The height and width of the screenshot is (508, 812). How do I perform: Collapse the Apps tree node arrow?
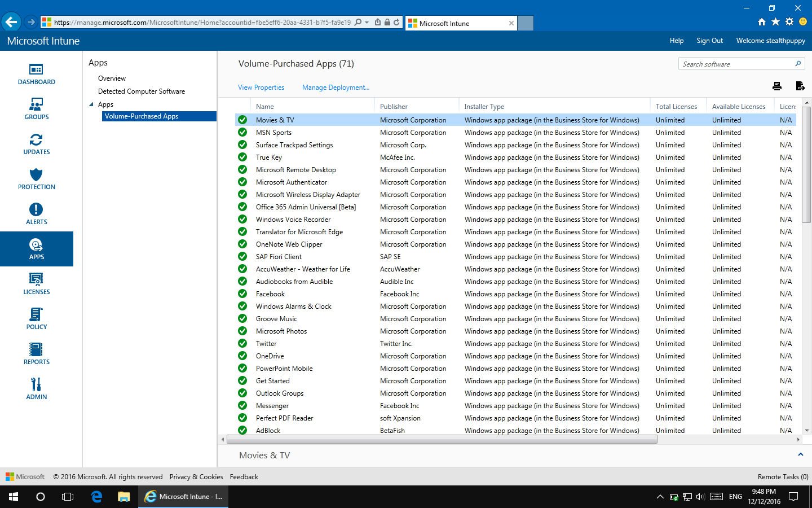point(91,104)
